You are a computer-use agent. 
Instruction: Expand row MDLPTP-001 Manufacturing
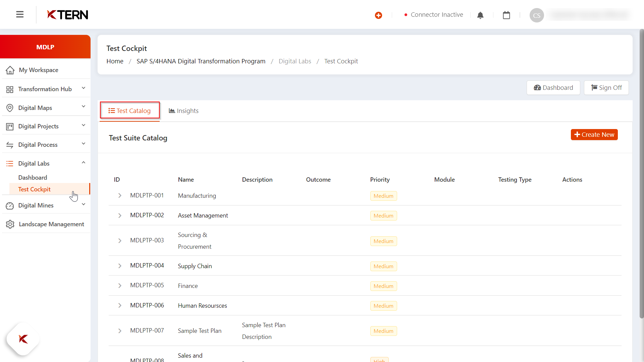tap(120, 195)
